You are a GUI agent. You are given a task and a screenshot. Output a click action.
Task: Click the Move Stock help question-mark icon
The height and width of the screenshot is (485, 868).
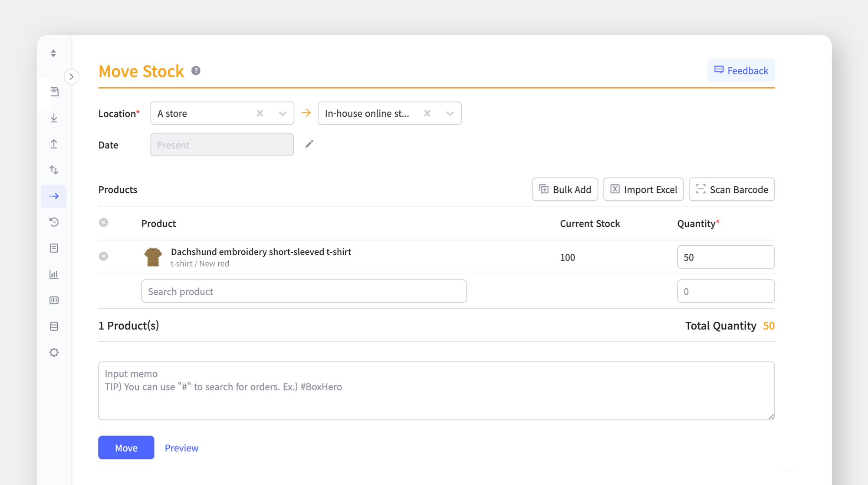pos(195,70)
